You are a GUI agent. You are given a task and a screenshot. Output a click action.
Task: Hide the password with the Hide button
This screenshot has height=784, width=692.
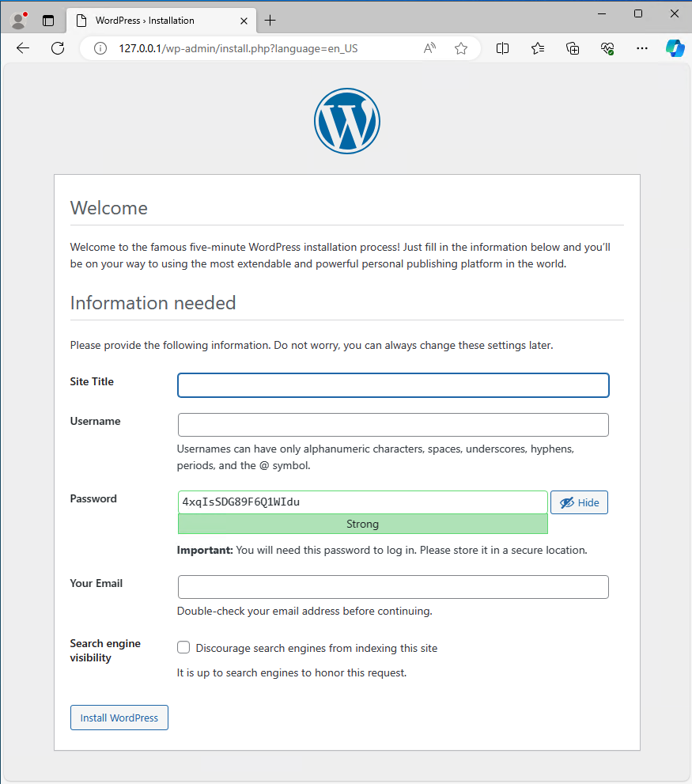[579, 502]
